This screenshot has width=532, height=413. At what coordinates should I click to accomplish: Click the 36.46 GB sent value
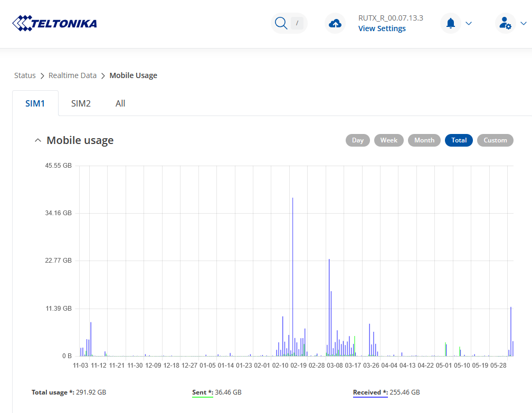(x=228, y=392)
